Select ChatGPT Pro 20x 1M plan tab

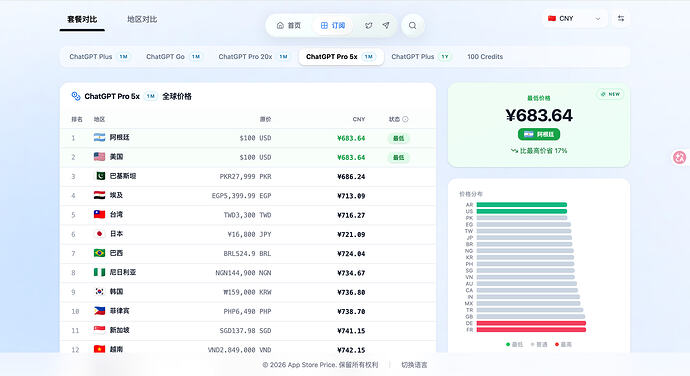[x=253, y=57]
